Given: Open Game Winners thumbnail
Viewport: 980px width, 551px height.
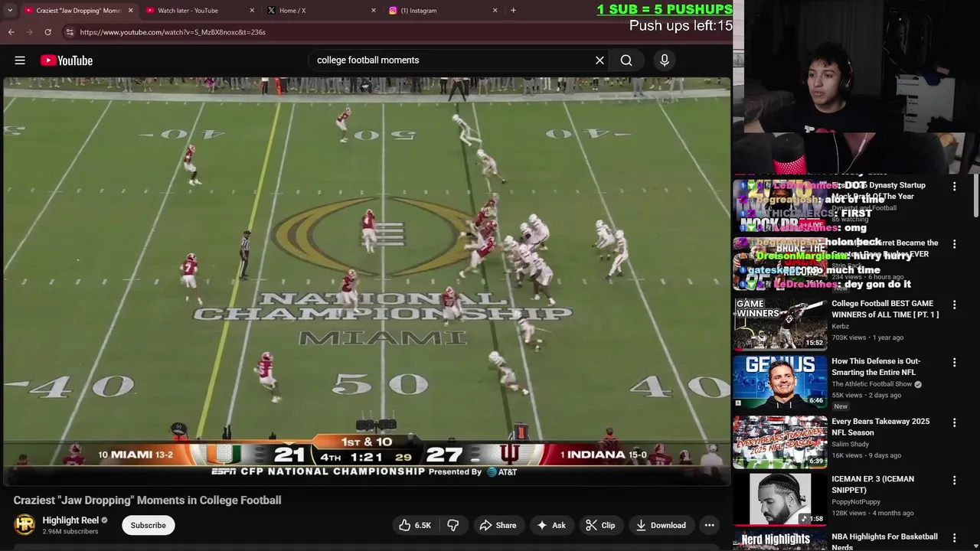Looking at the screenshot, I should (x=780, y=324).
